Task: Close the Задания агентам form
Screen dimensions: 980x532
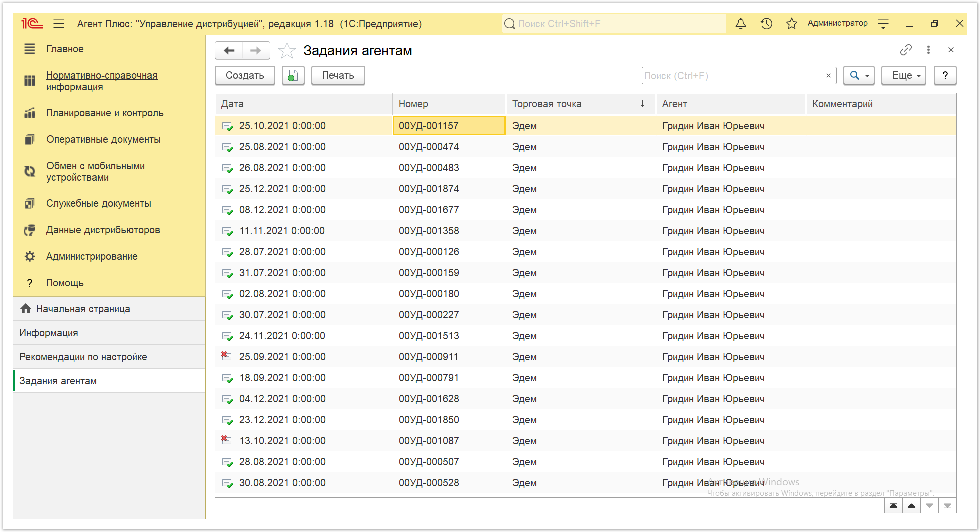Action: (951, 50)
